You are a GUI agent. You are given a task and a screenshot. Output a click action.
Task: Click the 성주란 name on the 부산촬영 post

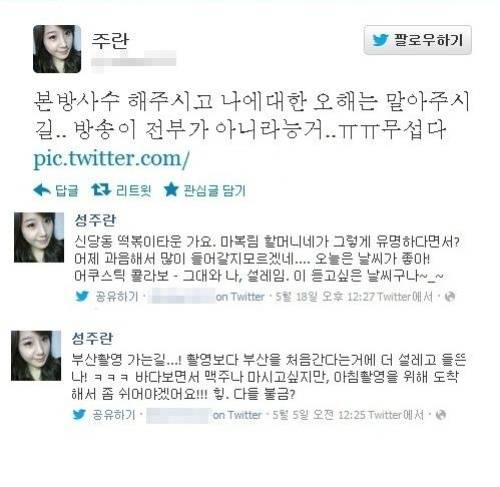pos(92,339)
